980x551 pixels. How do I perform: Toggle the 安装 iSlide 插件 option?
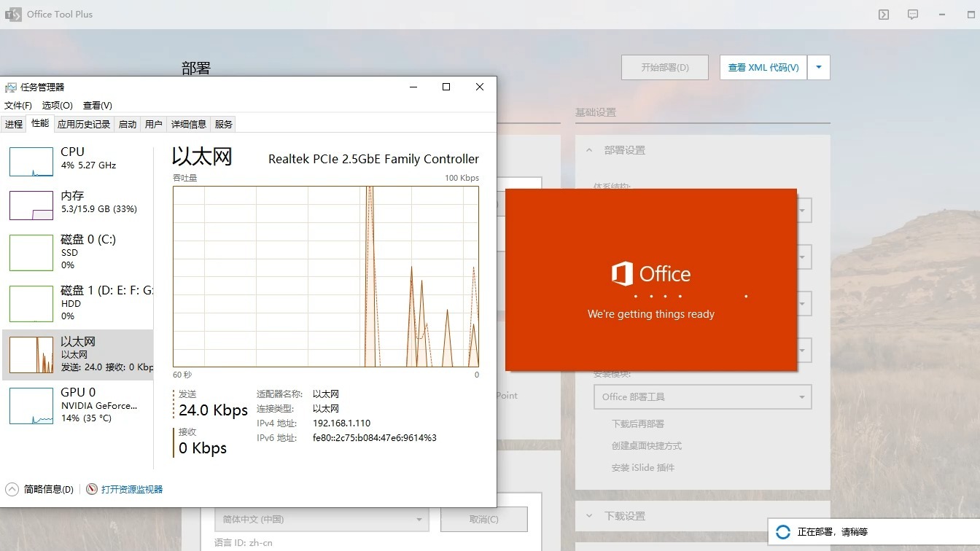tap(643, 467)
